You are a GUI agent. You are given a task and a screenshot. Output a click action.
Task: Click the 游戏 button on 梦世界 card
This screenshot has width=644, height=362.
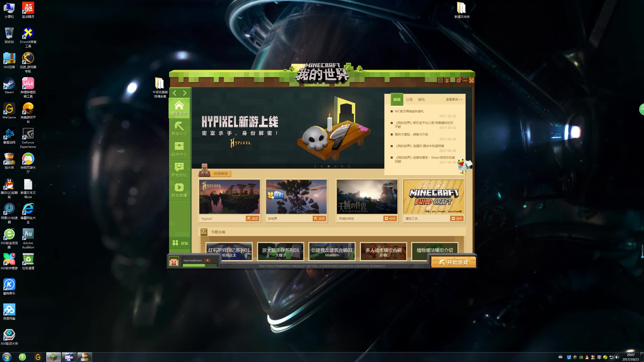(x=319, y=219)
